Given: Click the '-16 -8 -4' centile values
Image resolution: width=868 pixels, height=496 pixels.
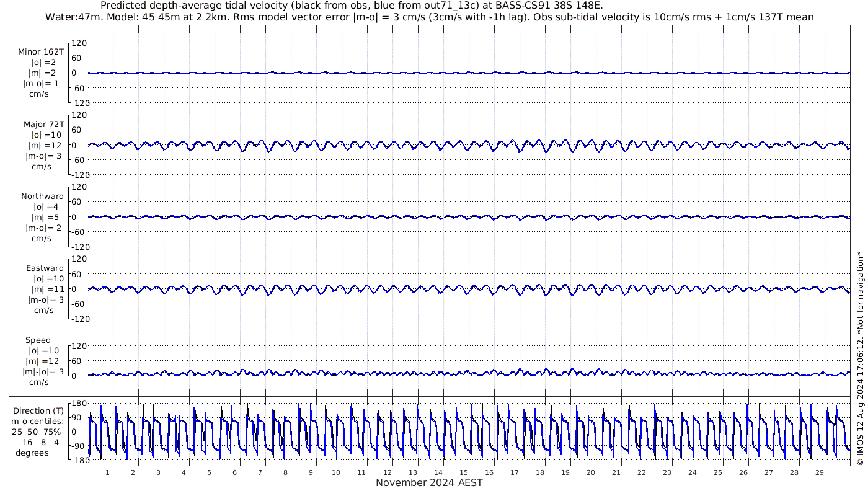Looking at the screenshot, I should 38,442.
